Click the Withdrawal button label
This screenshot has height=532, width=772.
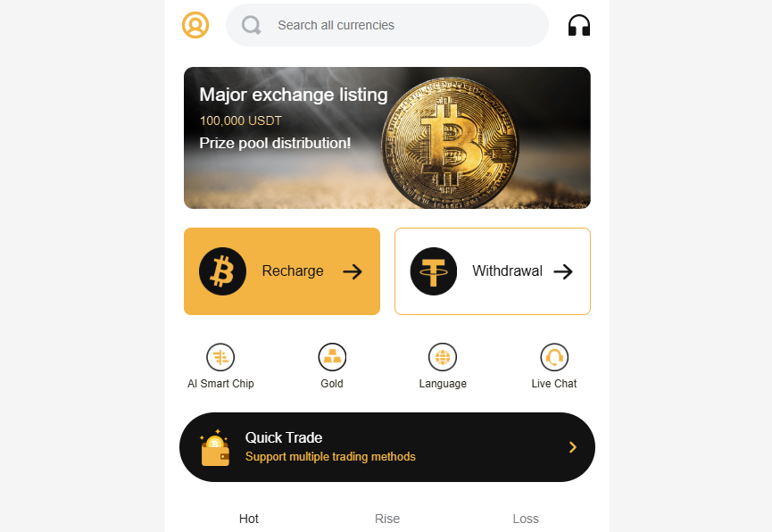(508, 271)
